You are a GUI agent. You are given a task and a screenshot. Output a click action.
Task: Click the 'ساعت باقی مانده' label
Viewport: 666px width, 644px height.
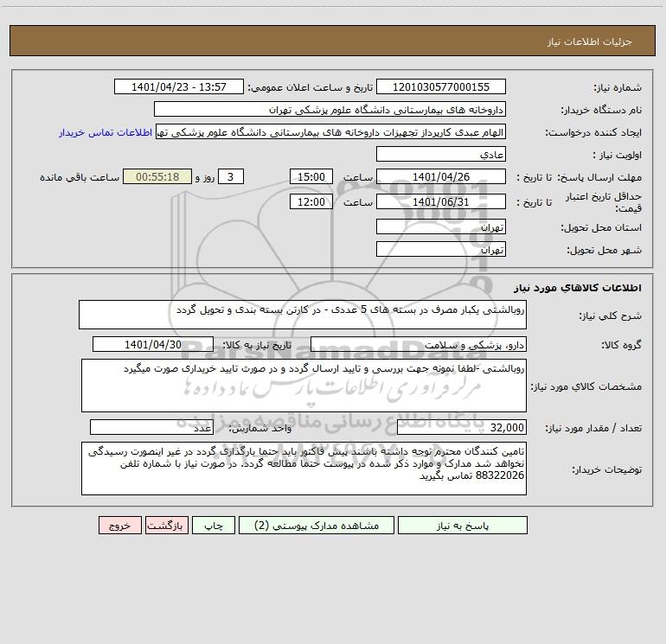point(80,177)
